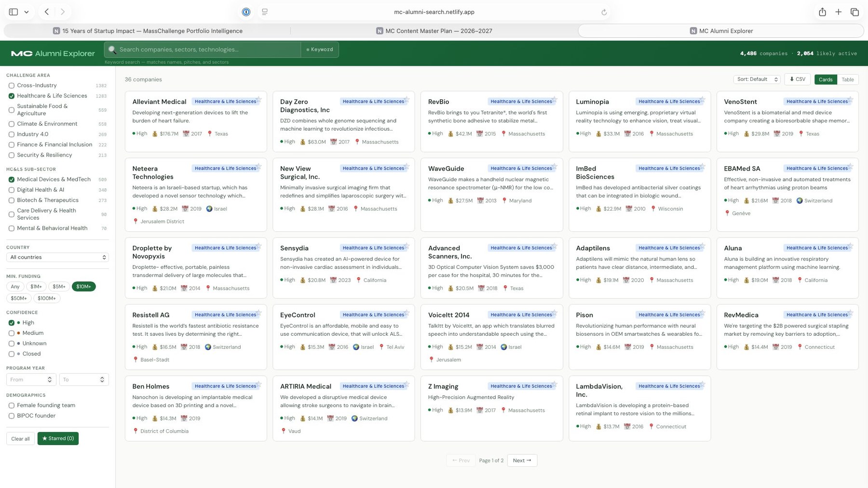
Task: Enable the Female founding team filter
Action: [12, 406]
